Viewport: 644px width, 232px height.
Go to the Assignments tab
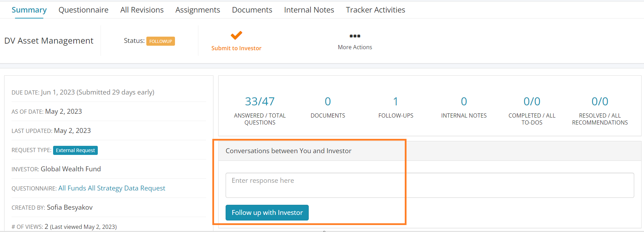(x=198, y=10)
